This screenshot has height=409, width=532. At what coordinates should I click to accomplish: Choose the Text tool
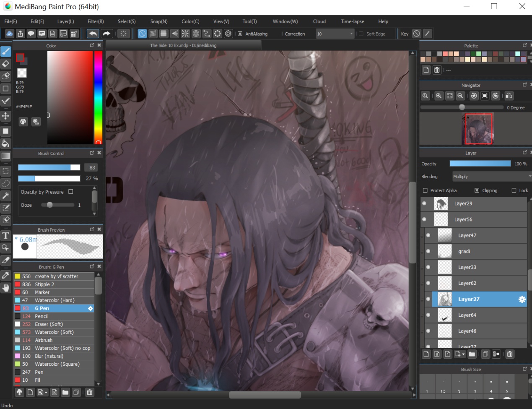coord(6,235)
